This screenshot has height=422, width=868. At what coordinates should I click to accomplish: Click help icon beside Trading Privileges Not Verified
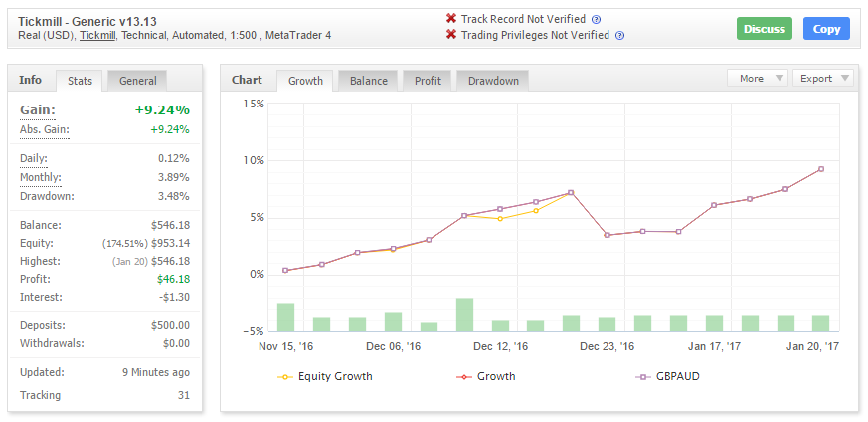pyautogui.click(x=620, y=36)
